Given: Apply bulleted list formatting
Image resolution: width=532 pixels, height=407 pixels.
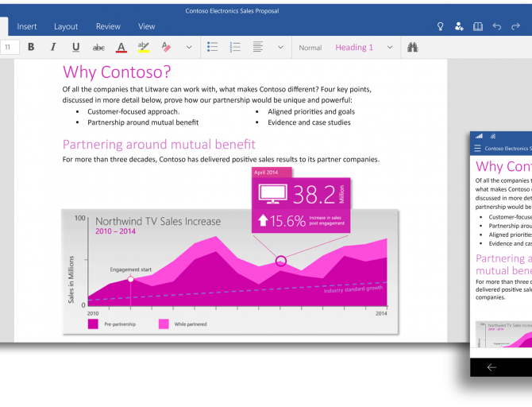Looking at the screenshot, I should (x=212, y=48).
